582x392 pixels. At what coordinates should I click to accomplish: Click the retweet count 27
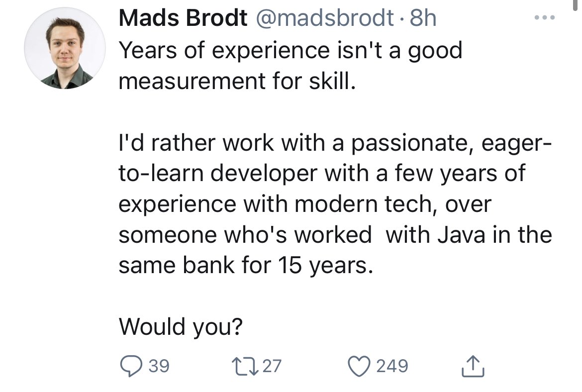click(272, 367)
